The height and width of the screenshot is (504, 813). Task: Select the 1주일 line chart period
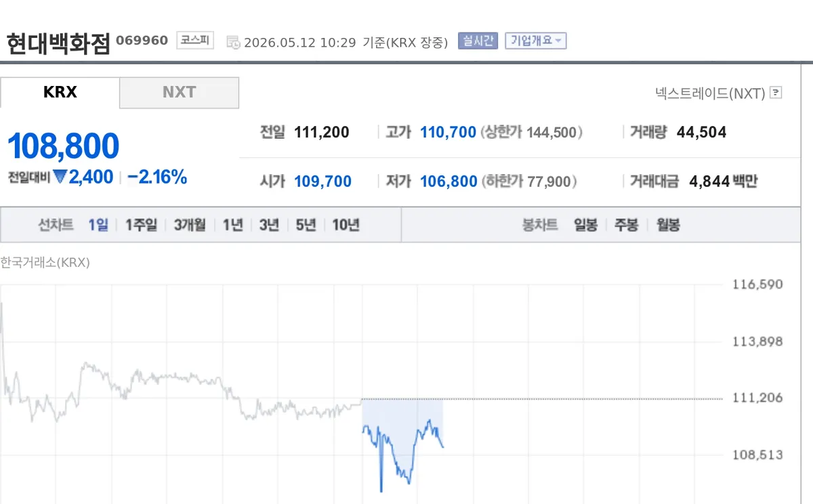tap(141, 225)
